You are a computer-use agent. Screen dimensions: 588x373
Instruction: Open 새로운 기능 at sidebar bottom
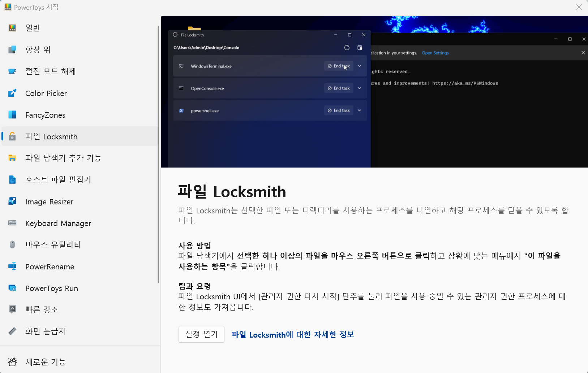coord(80,362)
